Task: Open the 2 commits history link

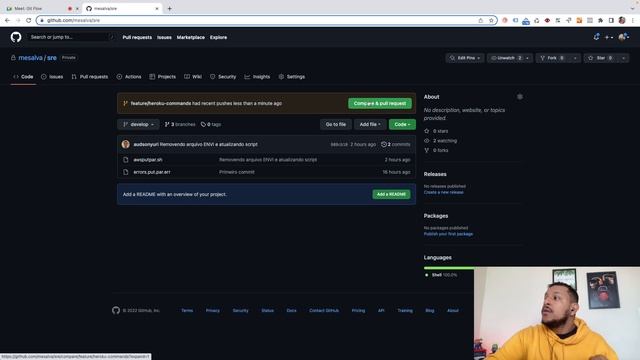Action: coord(396,144)
